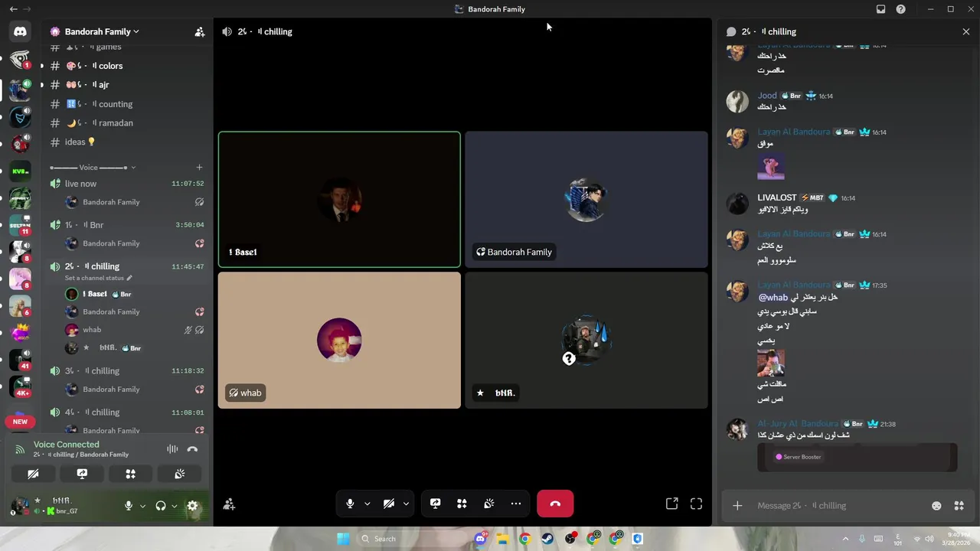Open File Explorer from the taskbar
Screen dimensions: 980x551
coord(502,539)
